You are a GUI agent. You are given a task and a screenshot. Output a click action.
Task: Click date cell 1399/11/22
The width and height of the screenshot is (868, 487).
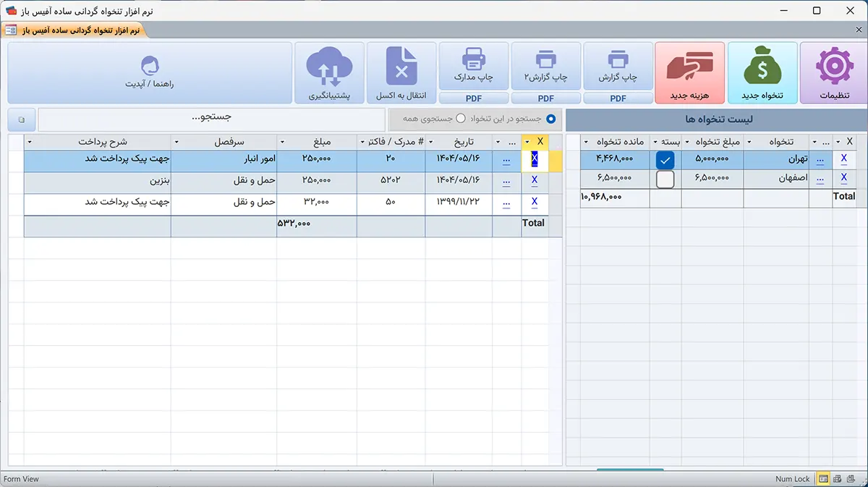[x=459, y=203]
